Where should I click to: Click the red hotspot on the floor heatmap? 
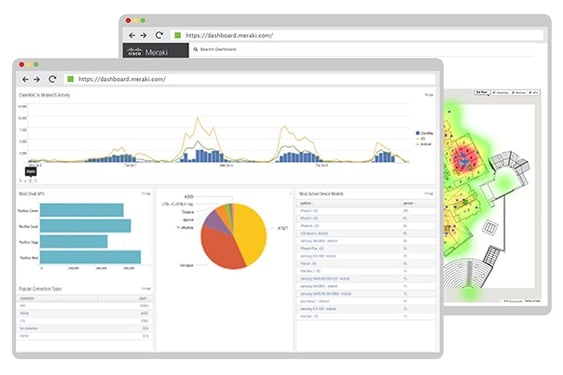pyautogui.click(x=466, y=160)
